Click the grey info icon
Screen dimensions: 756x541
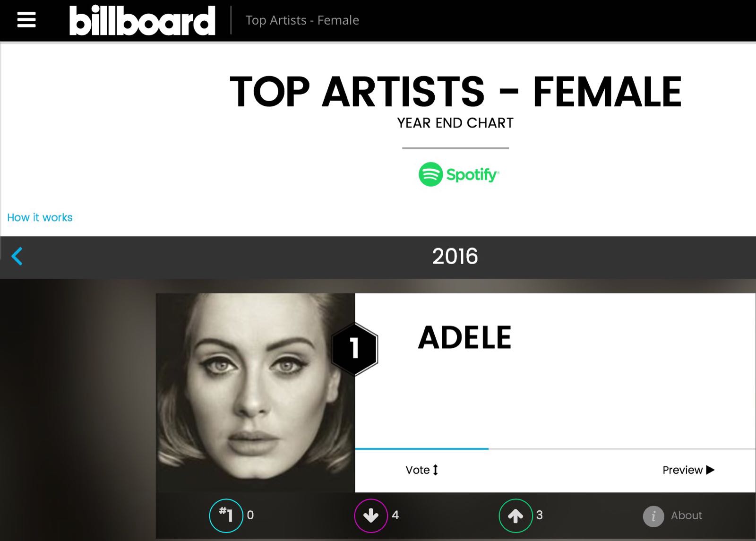653,516
